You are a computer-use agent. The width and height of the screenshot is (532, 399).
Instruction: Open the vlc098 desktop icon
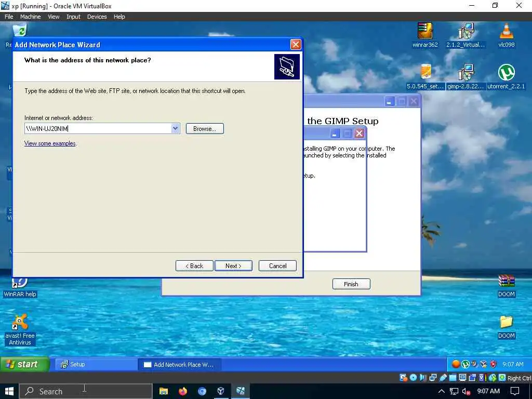(x=506, y=35)
